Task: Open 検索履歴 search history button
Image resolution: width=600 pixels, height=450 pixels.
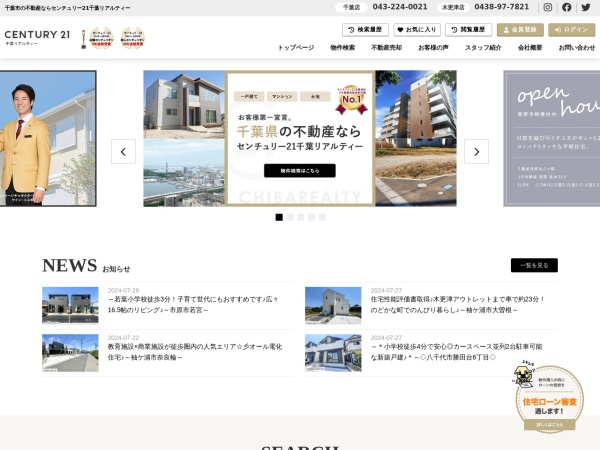Action: pyautogui.click(x=365, y=29)
